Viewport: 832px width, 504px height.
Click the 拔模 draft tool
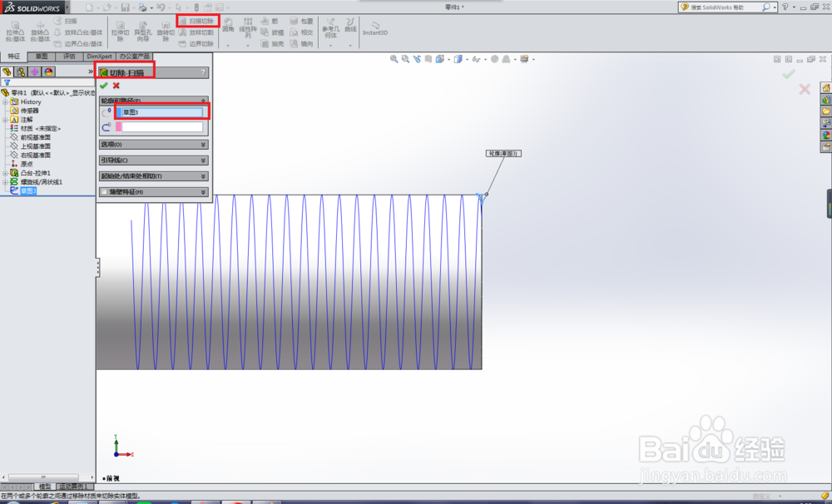pyautogui.click(x=273, y=32)
